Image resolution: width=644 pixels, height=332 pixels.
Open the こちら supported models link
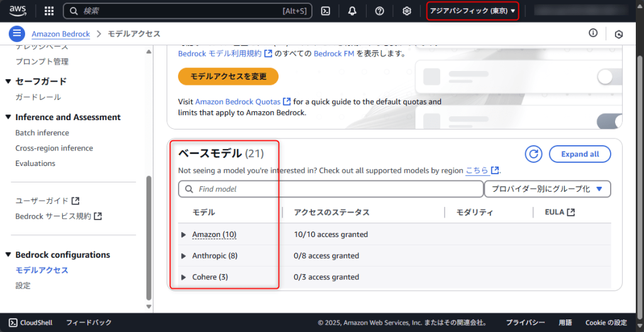point(482,170)
